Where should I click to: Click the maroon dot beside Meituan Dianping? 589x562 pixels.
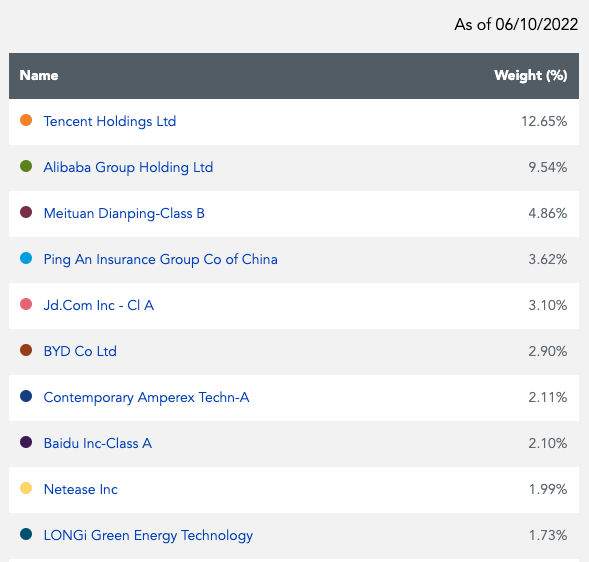(x=26, y=212)
